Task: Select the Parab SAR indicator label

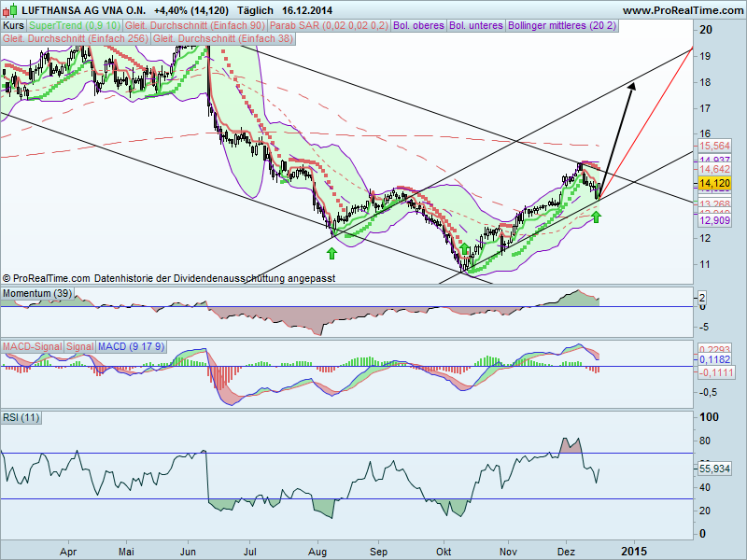Action: pyautogui.click(x=330, y=26)
